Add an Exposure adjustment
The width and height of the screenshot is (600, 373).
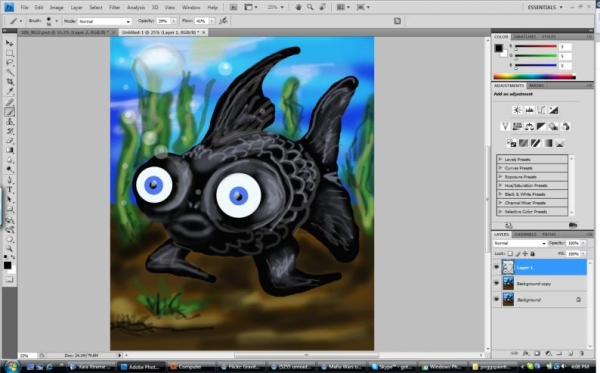tap(553, 111)
